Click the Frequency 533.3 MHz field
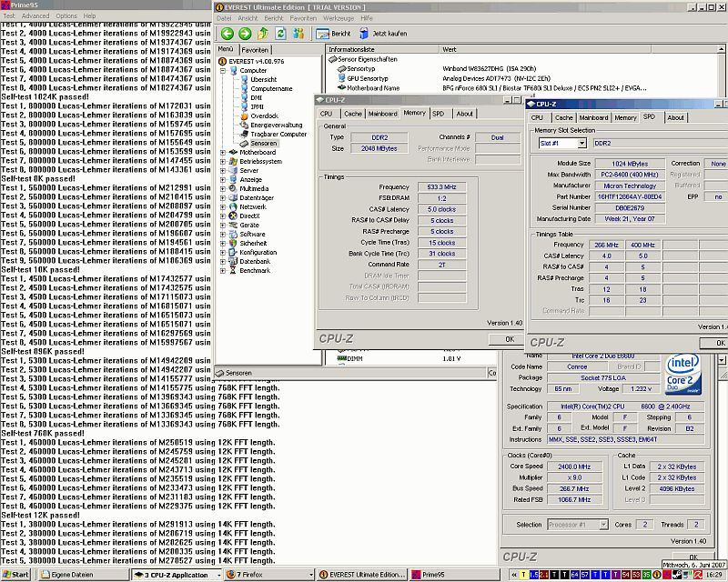Image resolution: width=728 pixels, height=582 pixels. [x=441, y=187]
